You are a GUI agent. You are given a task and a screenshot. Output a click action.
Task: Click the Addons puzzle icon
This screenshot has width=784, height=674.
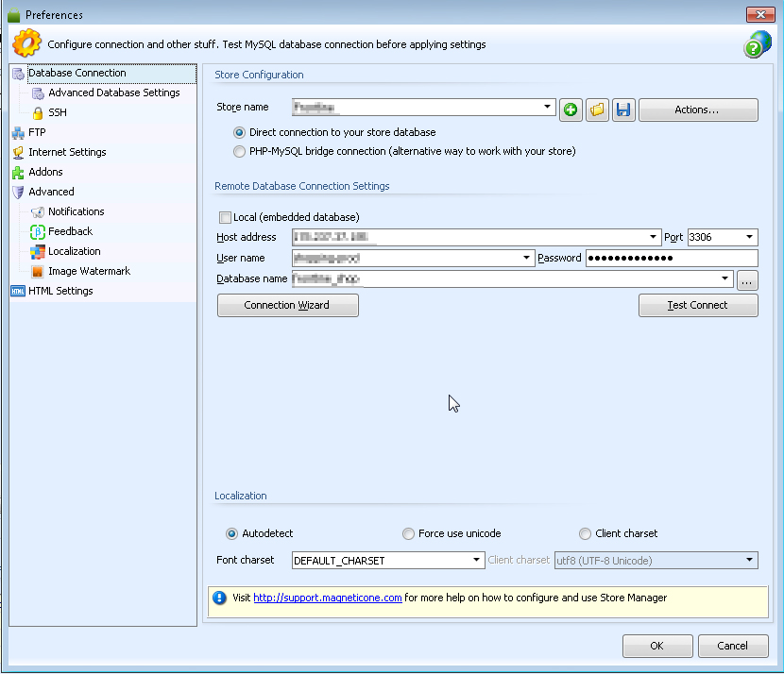[18, 173]
